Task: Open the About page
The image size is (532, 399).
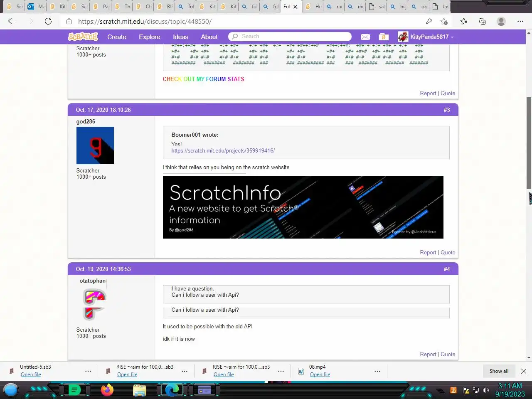Action: coord(209,37)
